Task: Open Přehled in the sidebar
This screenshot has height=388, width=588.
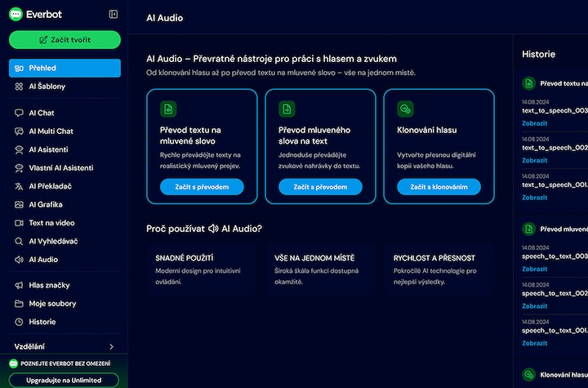Action: [x=65, y=68]
